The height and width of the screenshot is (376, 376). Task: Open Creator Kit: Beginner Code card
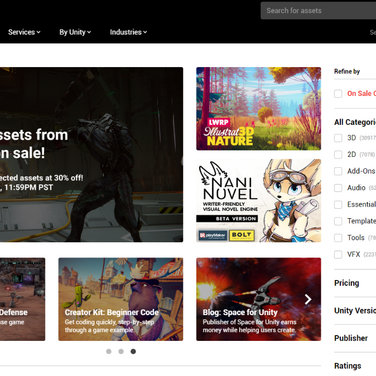click(121, 299)
